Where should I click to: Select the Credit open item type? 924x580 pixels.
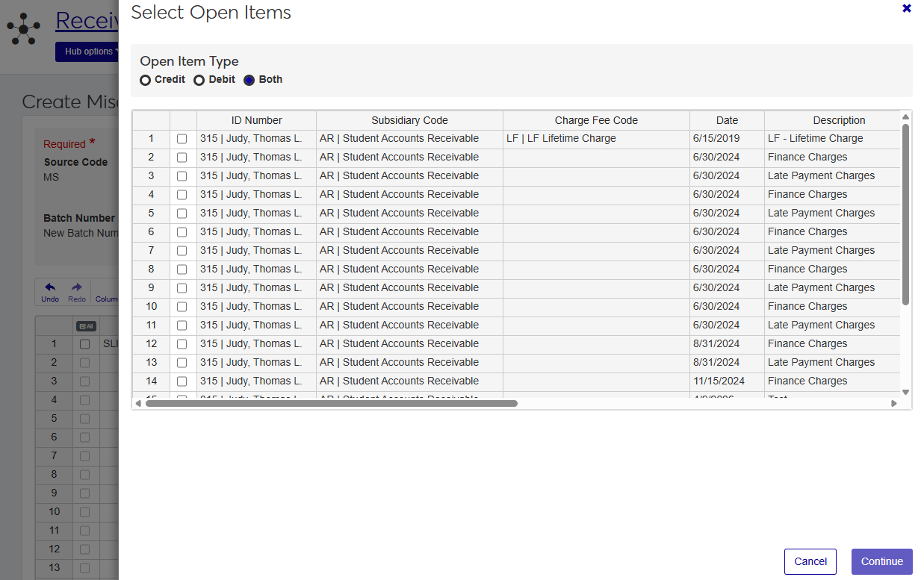[x=145, y=80]
